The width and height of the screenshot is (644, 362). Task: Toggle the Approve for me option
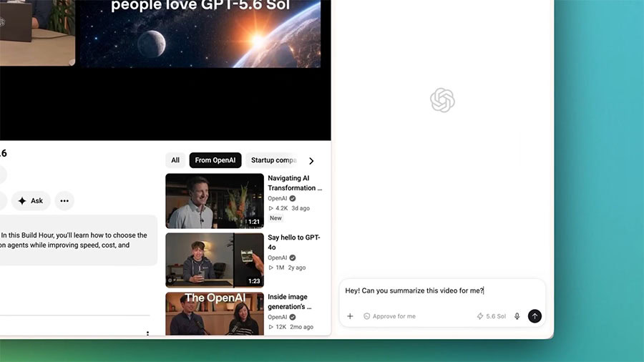pyautogui.click(x=389, y=316)
